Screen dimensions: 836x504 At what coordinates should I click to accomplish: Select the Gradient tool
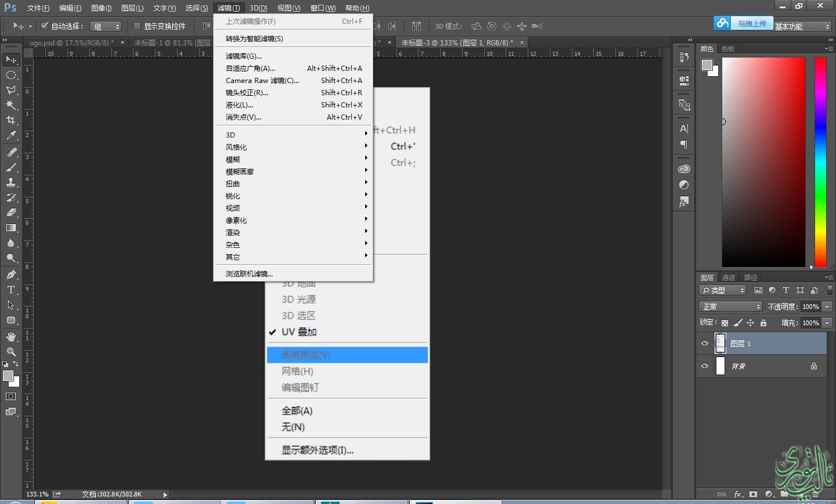coord(11,228)
